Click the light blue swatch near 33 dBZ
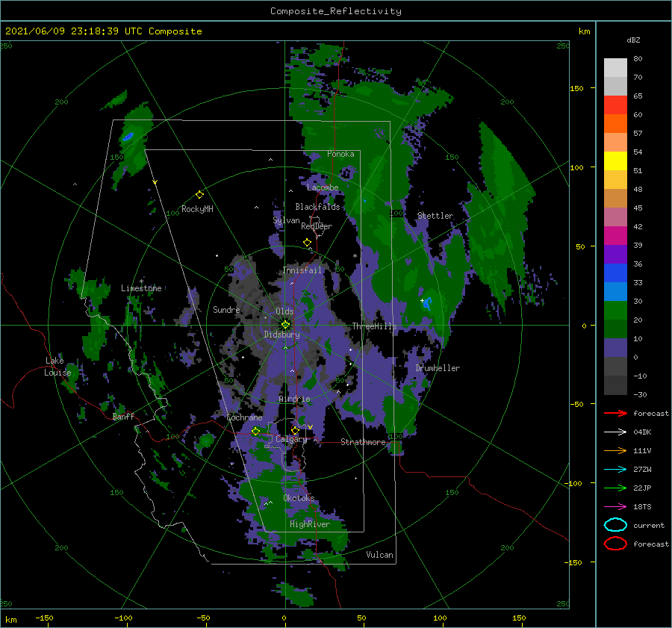Viewport: 672px width, 628px height. pyautogui.click(x=615, y=292)
